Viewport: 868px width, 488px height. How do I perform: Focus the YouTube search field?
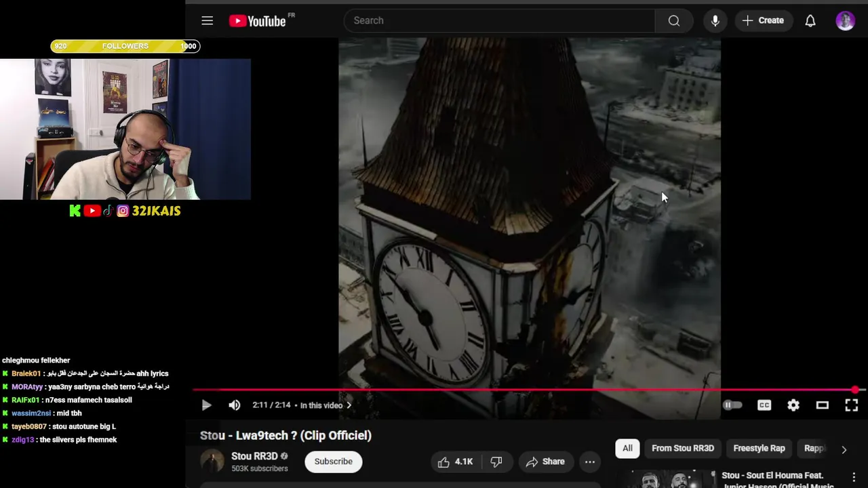(x=500, y=20)
